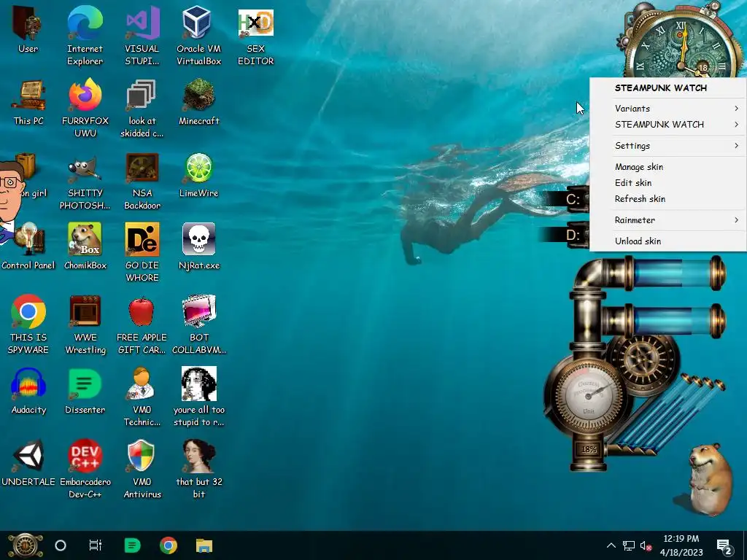Open the VM0 Technic... icon
The image size is (747, 560).
(x=142, y=384)
